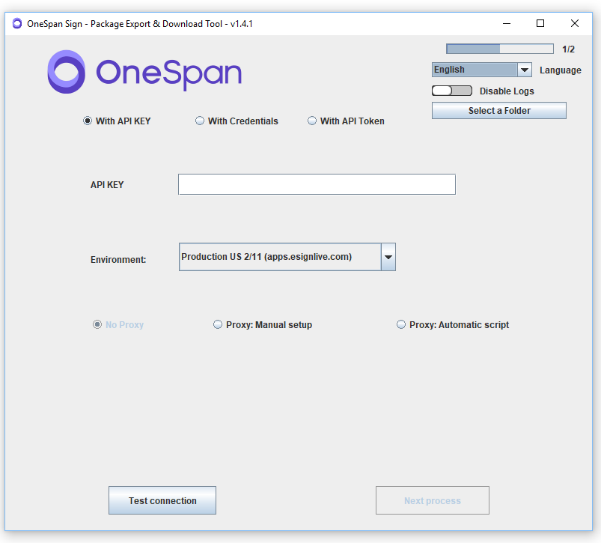Close the Package Export tool window
Image resolution: width=601 pixels, height=543 pixels.
coord(575,24)
